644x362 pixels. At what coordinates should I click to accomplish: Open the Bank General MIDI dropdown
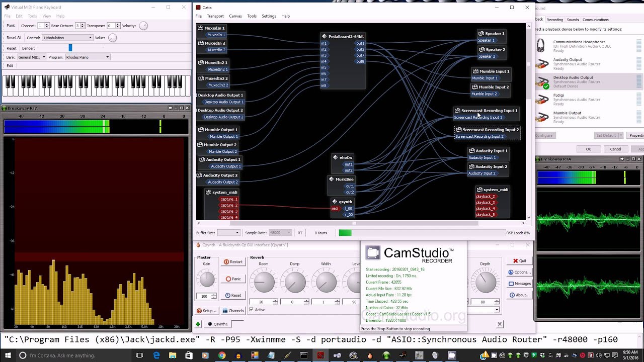(x=32, y=57)
